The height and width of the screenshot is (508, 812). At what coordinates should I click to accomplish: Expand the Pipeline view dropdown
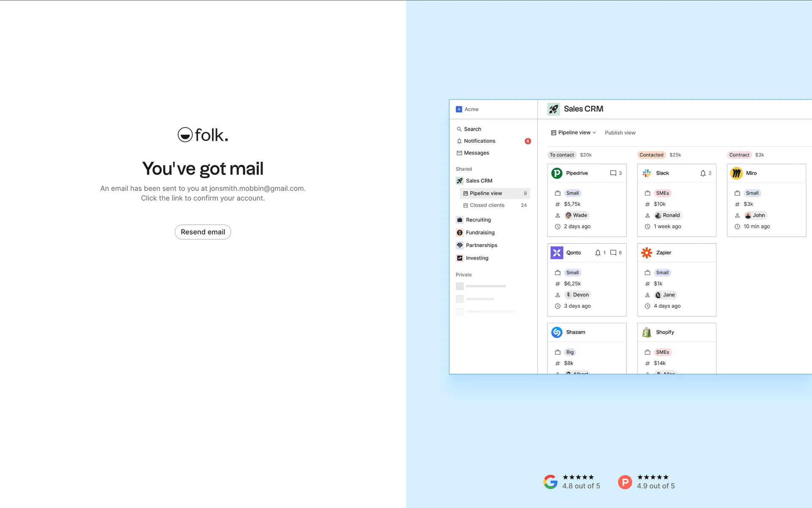[573, 133]
